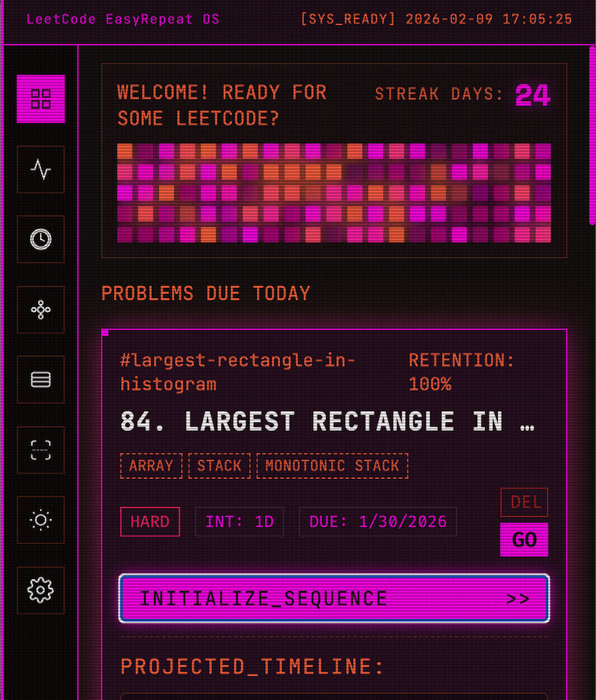Toggle the sun brightness theme icon
This screenshot has width=596, height=700.
tap(41, 520)
